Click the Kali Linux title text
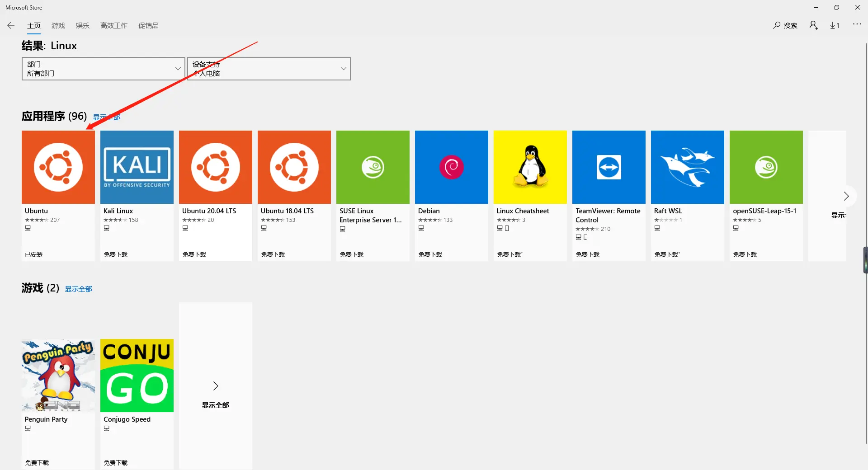 [118, 211]
